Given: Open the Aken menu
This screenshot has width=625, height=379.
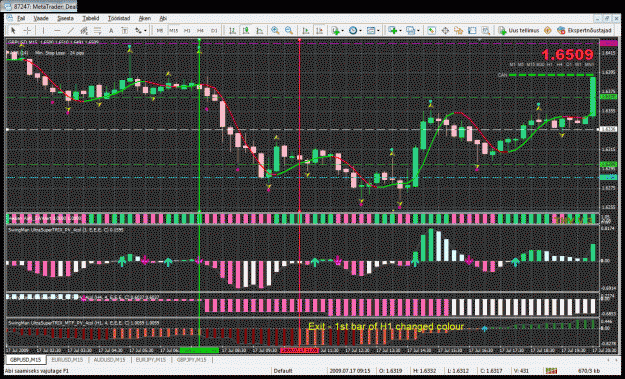Looking at the screenshot, I should (145, 18).
